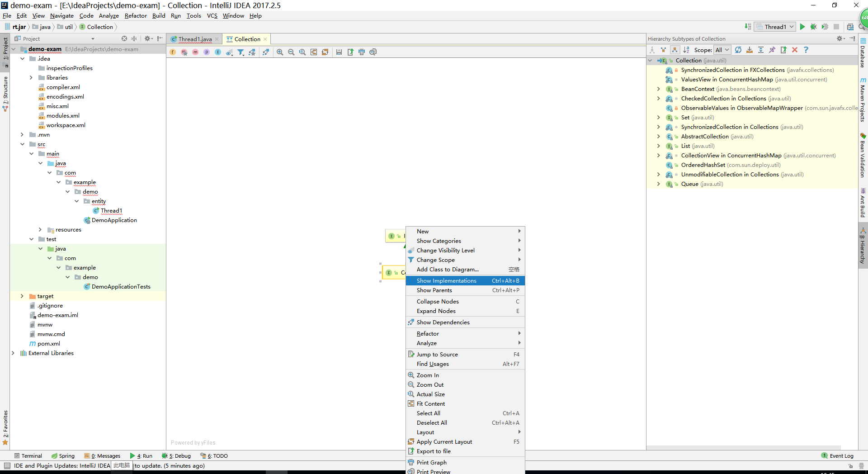The width and height of the screenshot is (868, 474).
Task: Expand the libraries folder
Action: pos(31,78)
